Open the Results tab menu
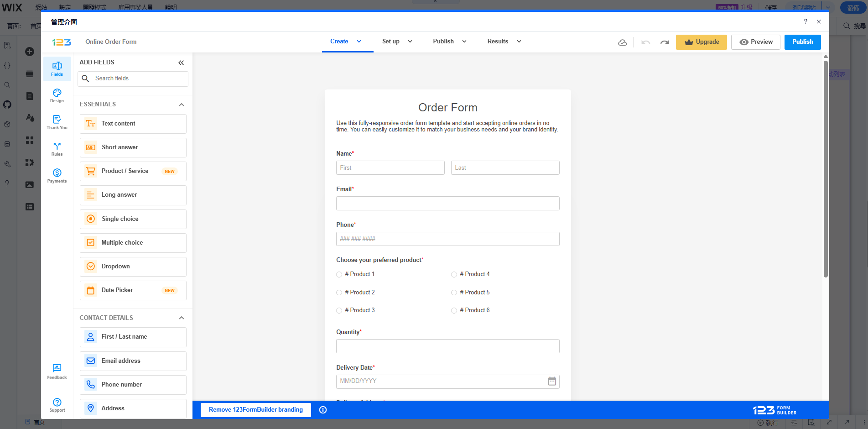The width and height of the screenshot is (868, 429). coord(504,42)
